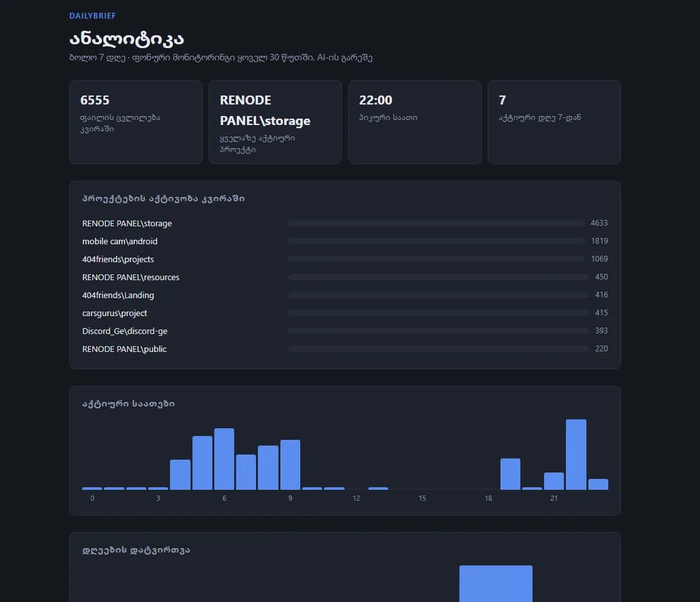Image resolution: width=700 pixels, height=602 pixels.
Task: Select the 416 activity count
Action: pyautogui.click(x=601, y=295)
